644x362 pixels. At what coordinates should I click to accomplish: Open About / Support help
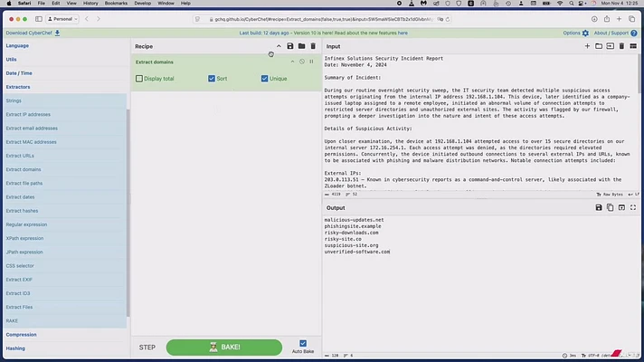[615, 33]
